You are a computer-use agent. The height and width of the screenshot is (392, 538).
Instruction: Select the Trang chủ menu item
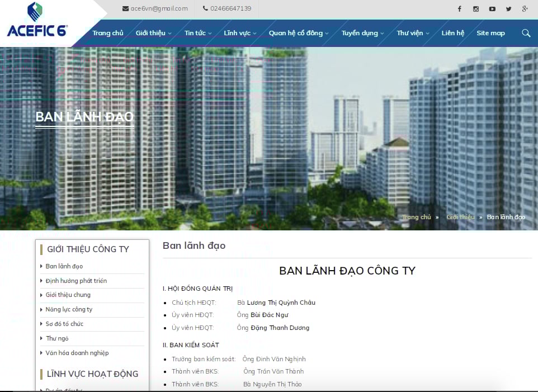pyautogui.click(x=107, y=33)
